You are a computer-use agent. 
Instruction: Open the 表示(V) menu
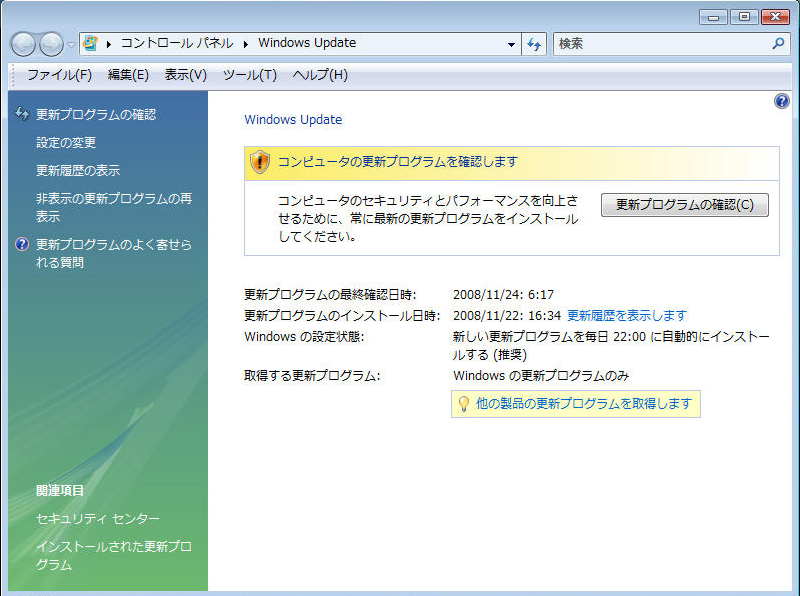click(x=186, y=75)
